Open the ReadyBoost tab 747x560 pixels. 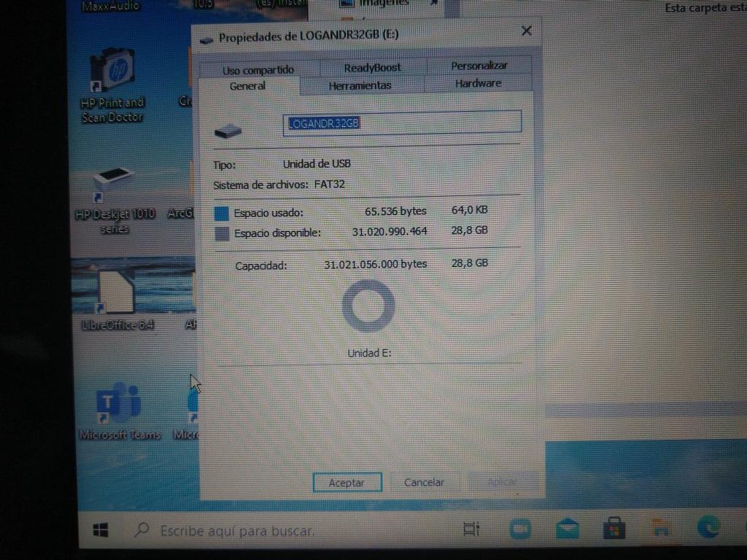click(x=372, y=68)
